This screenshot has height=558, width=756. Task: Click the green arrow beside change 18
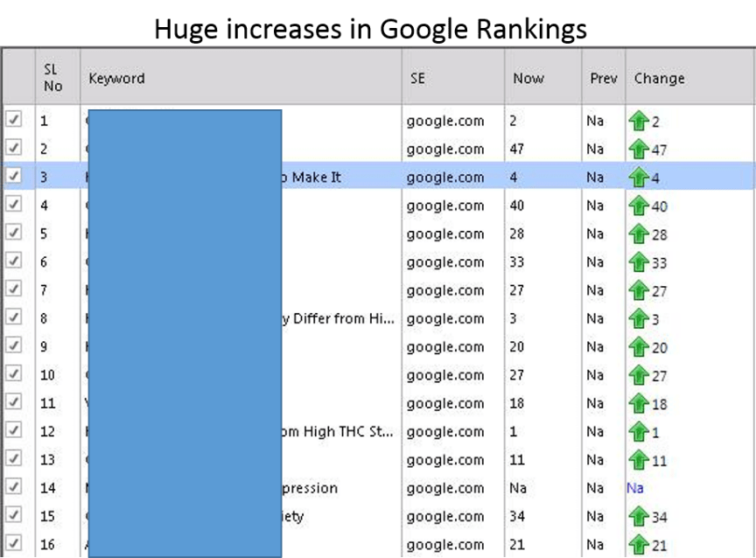coord(639,403)
